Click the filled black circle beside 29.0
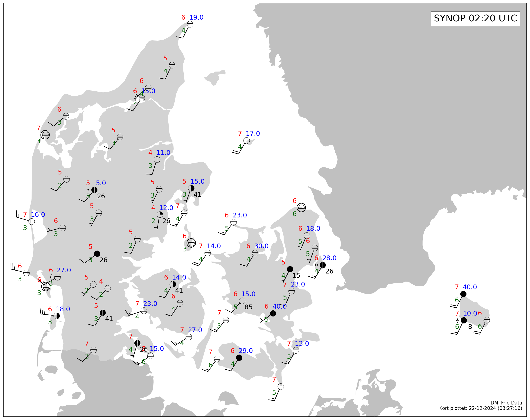This screenshot has width=530, height=420. point(239,358)
